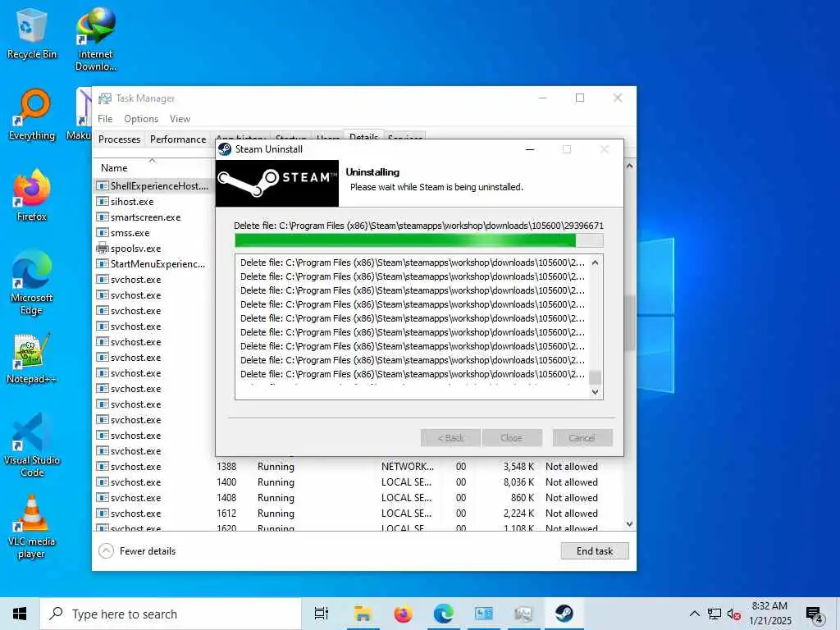Click the 8,036 K memory value
The width and height of the screenshot is (840, 630).
pos(518,482)
